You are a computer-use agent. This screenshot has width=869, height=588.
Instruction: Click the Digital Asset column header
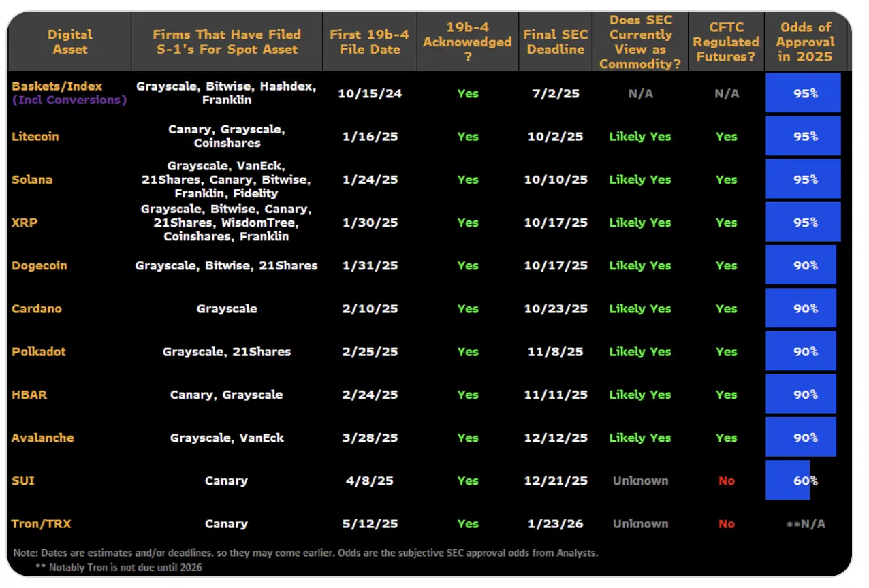[x=69, y=42]
